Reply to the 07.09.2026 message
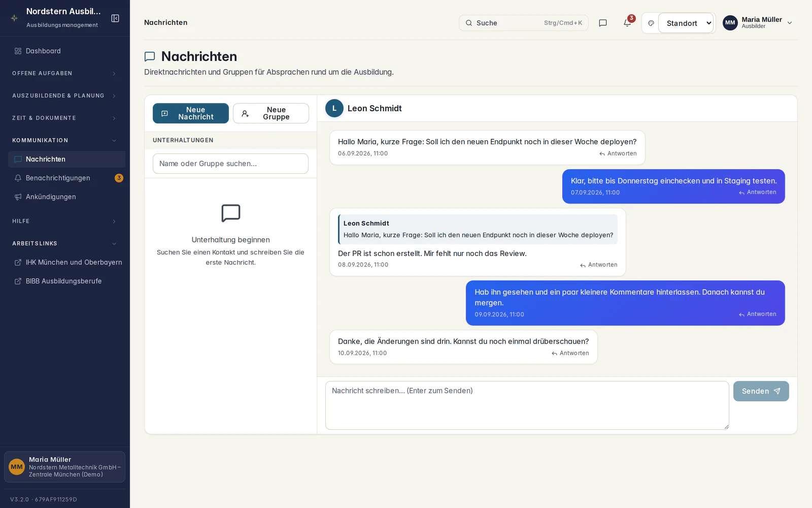The width and height of the screenshot is (812, 508). pyautogui.click(x=757, y=193)
